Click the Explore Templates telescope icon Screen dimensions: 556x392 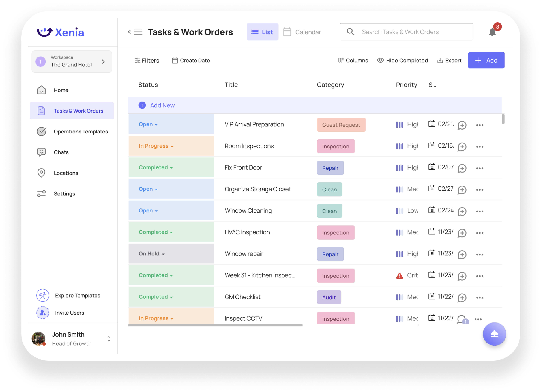[x=43, y=295]
